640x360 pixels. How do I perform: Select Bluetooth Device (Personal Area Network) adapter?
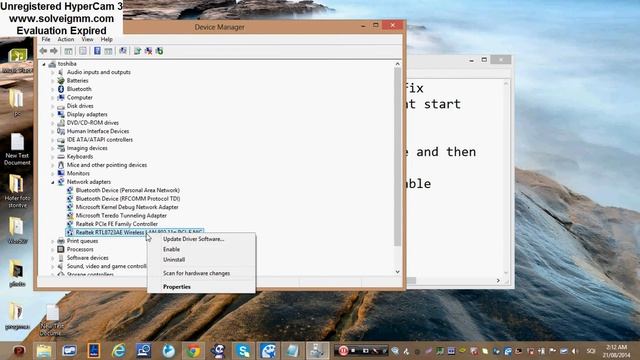[127, 190]
